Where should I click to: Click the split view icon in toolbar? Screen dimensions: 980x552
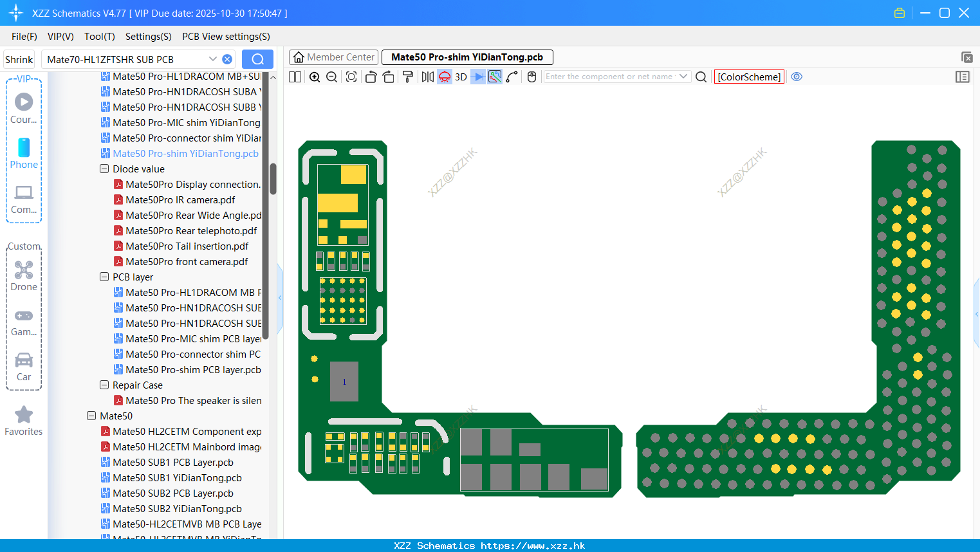click(295, 77)
